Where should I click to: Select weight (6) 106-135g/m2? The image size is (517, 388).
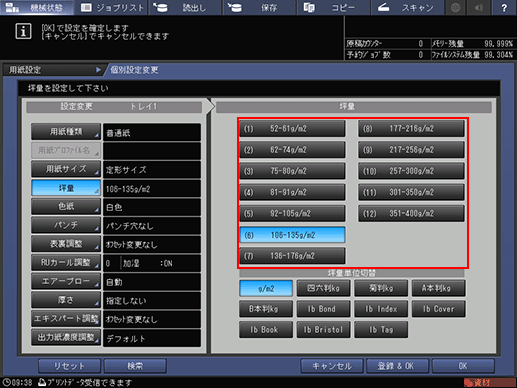(x=292, y=235)
